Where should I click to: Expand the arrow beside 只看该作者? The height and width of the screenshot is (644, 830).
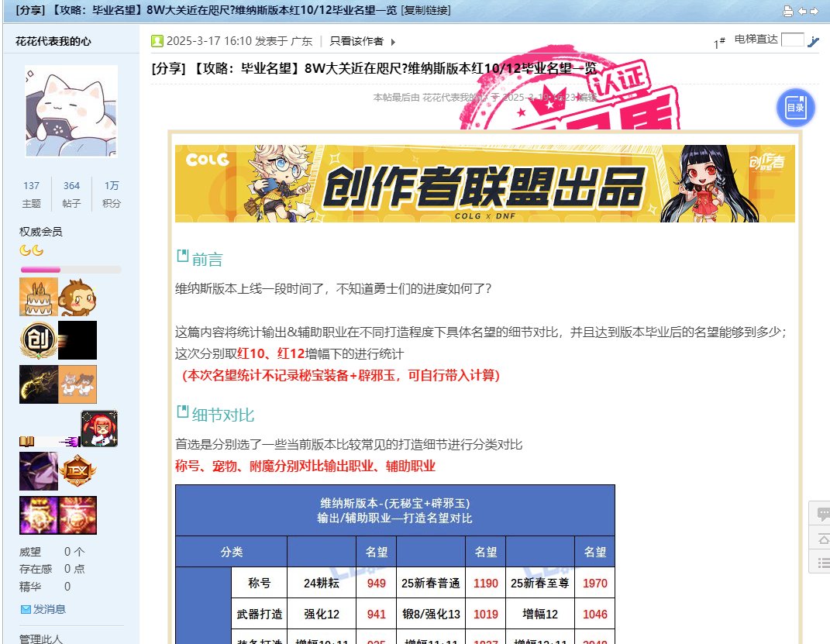tap(393, 42)
